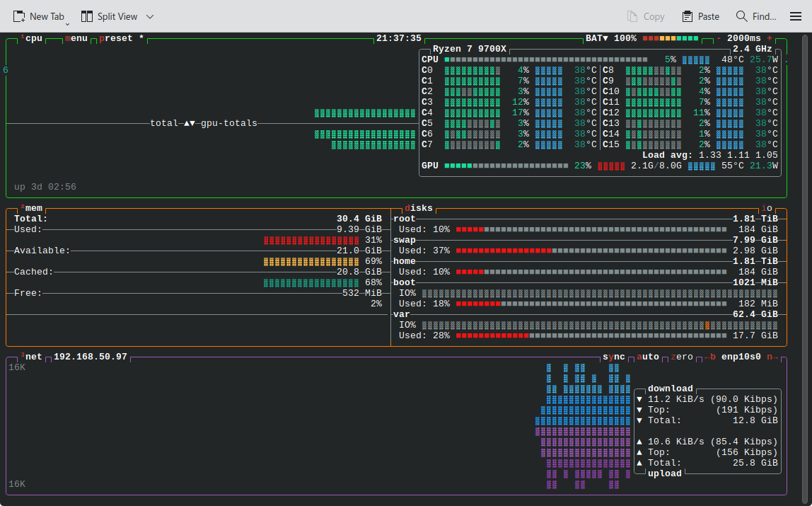Select the C4 core row showing 17%
Screen dimensions: 812x506
[x=509, y=113]
